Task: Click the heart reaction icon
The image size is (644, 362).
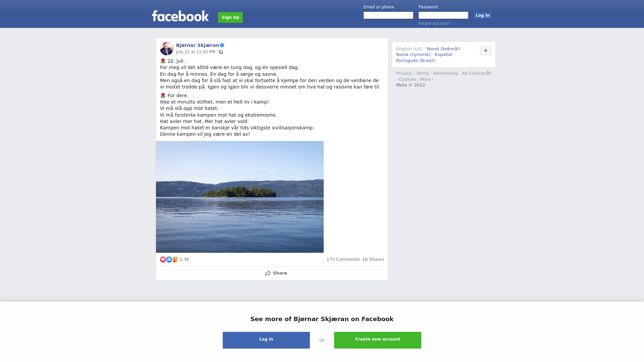Action: click(x=163, y=259)
